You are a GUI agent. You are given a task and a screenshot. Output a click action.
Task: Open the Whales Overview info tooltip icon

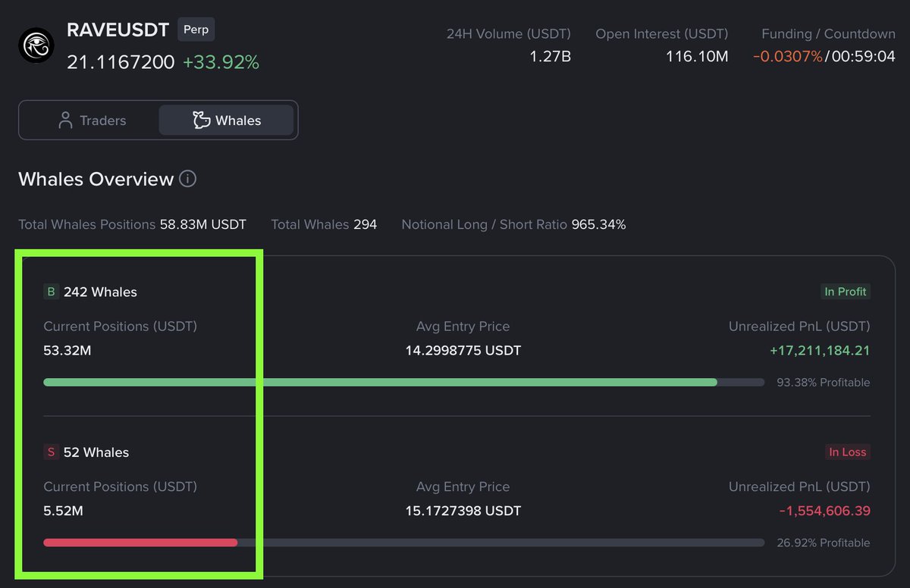click(x=188, y=179)
